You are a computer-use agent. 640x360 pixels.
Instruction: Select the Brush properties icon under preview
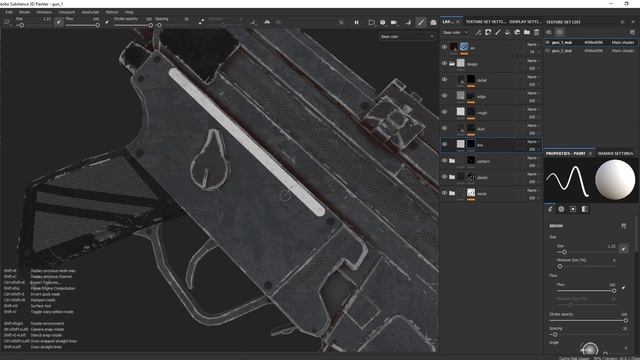pos(550,209)
